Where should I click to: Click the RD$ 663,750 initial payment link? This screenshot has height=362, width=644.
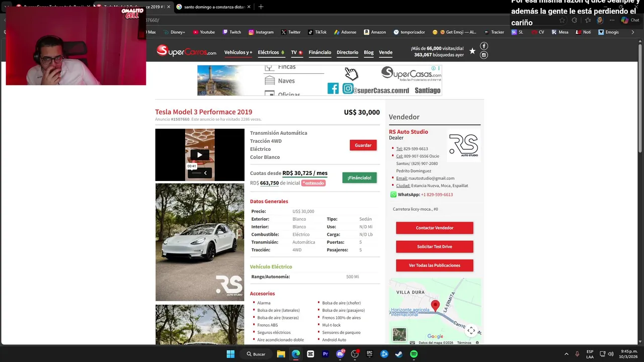[x=269, y=183]
